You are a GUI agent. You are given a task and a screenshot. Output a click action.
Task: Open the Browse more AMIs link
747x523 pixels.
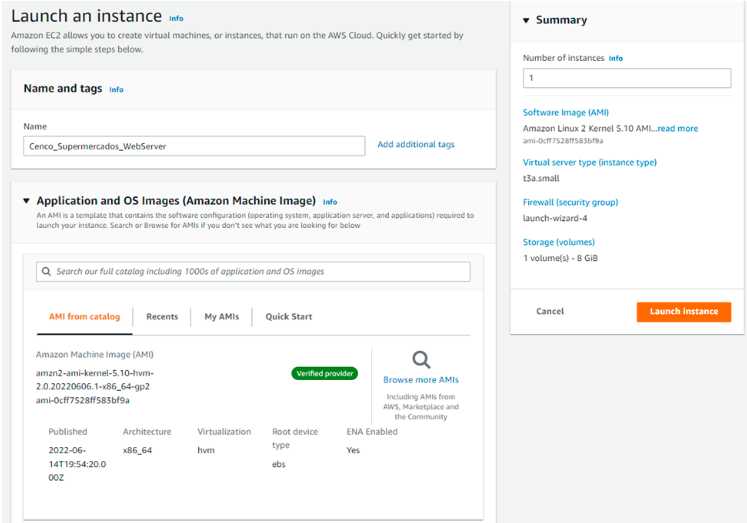[x=421, y=380]
